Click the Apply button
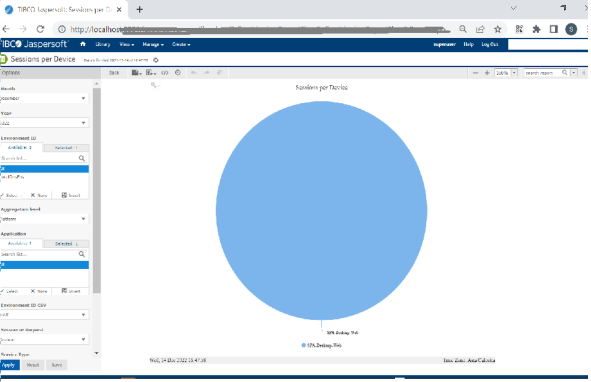Screen dimensions: 591x382 click(x=9, y=365)
